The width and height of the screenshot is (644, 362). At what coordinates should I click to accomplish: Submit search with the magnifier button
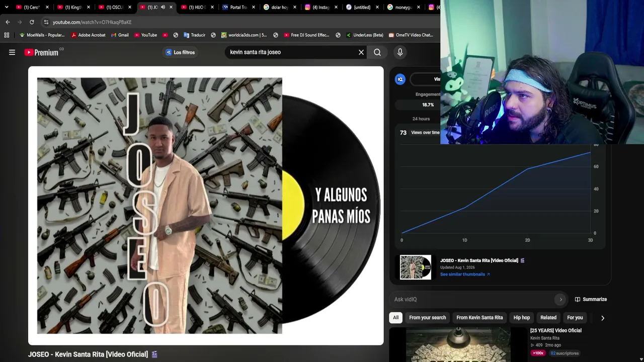(377, 52)
